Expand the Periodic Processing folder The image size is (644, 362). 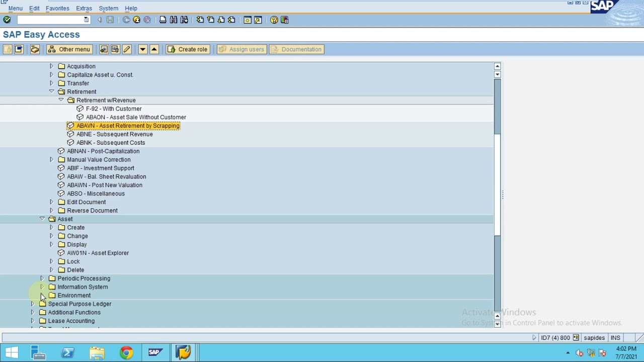[42, 278]
